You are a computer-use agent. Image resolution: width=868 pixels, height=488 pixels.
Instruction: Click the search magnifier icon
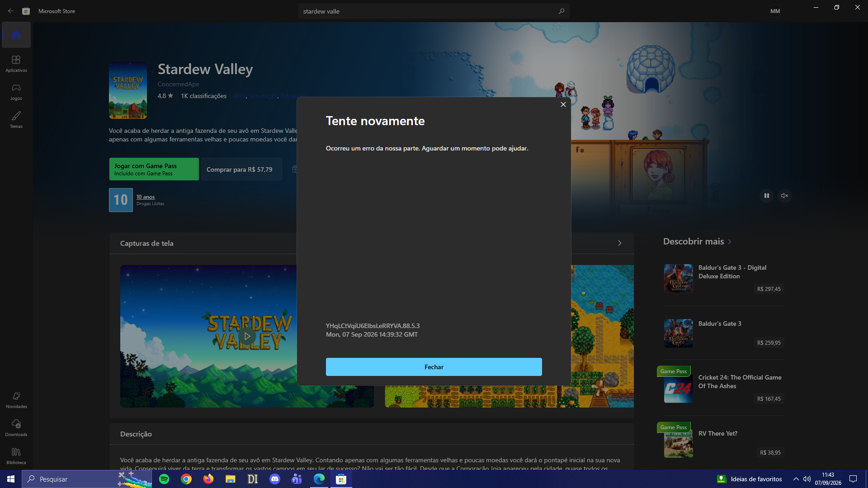pyautogui.click(x=561, y=11)
